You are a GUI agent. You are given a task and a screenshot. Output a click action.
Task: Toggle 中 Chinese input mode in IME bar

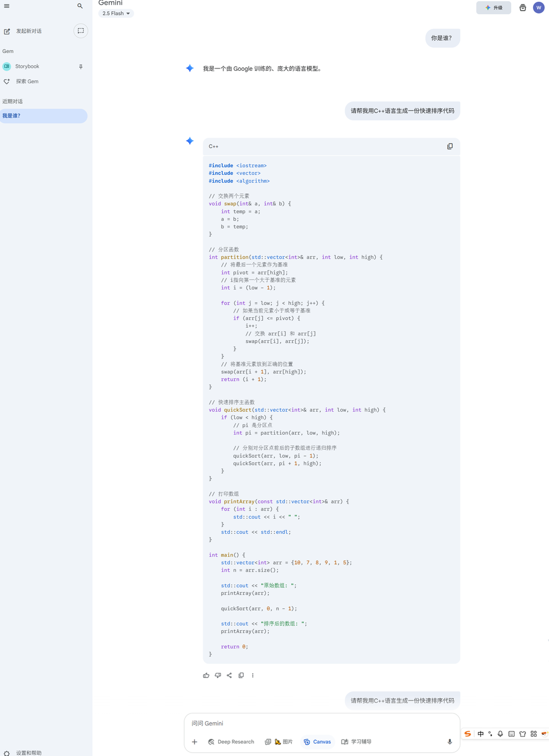480,734
